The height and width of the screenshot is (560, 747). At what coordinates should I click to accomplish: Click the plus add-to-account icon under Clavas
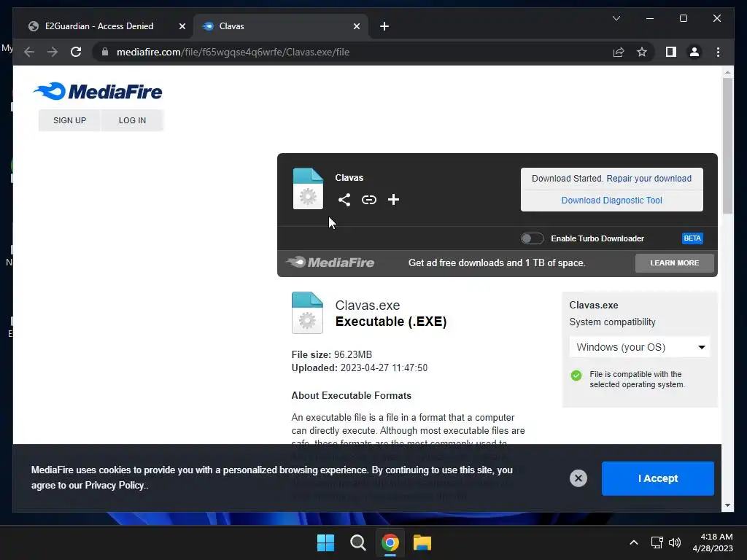coord(393,200)
